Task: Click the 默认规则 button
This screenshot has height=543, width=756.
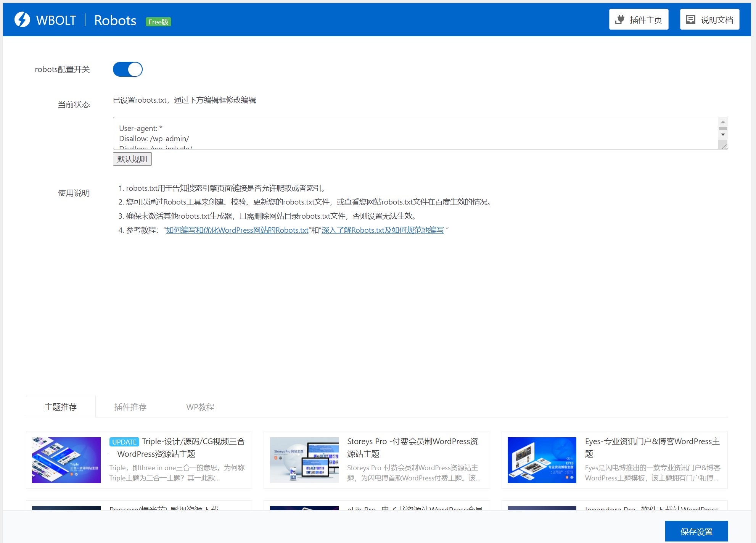Action: [132, 159]
